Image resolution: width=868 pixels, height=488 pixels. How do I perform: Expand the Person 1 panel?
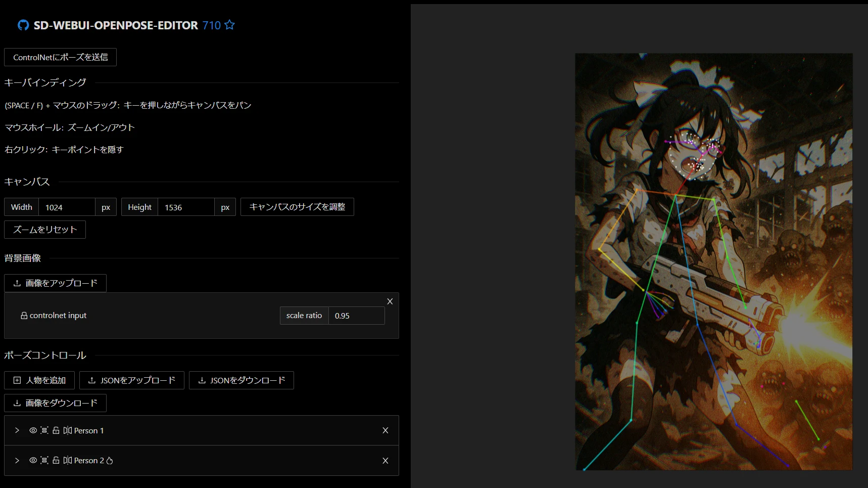tap(17, 430)
